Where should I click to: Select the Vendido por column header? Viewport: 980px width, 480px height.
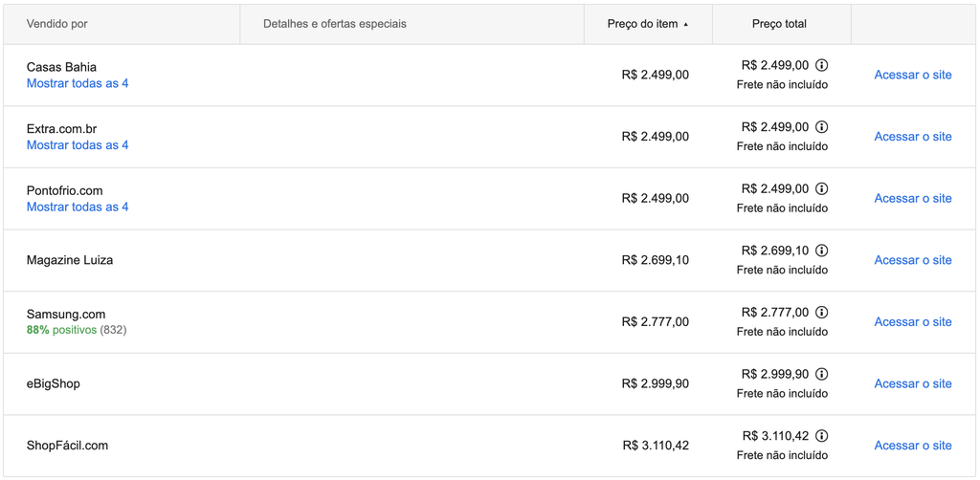(56, 24)
